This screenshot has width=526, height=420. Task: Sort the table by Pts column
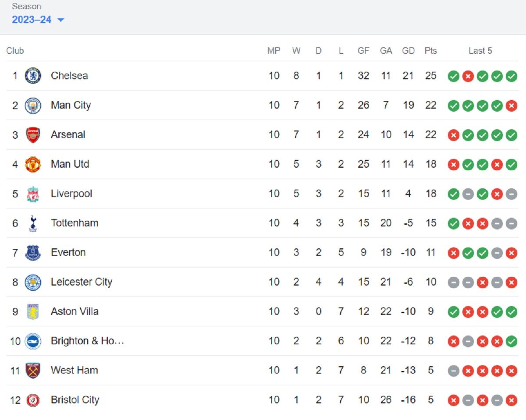click(x=430, y=50)
